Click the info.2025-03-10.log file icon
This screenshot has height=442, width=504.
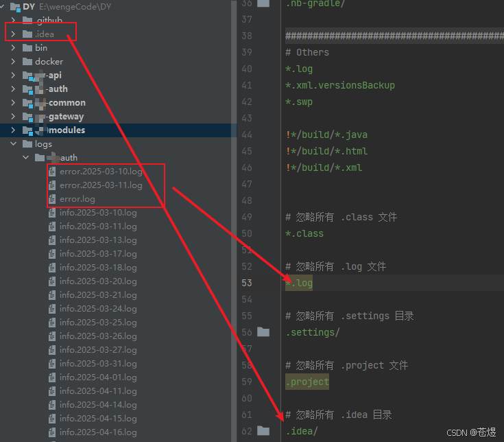[52, 213]
